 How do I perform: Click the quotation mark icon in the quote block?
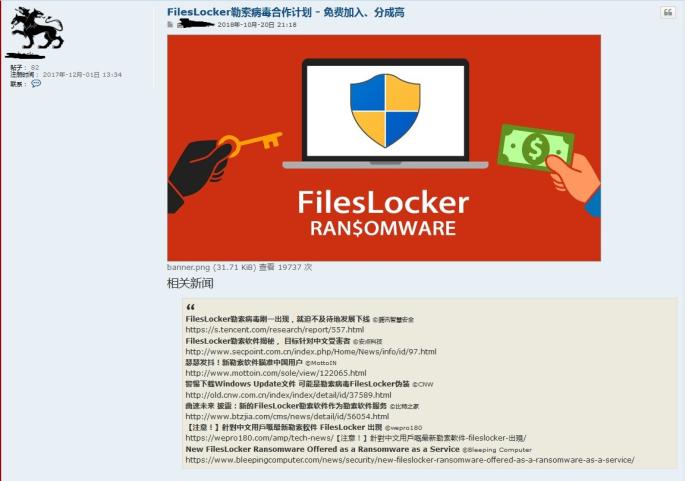pyautogui.click(x=190, y=307)
